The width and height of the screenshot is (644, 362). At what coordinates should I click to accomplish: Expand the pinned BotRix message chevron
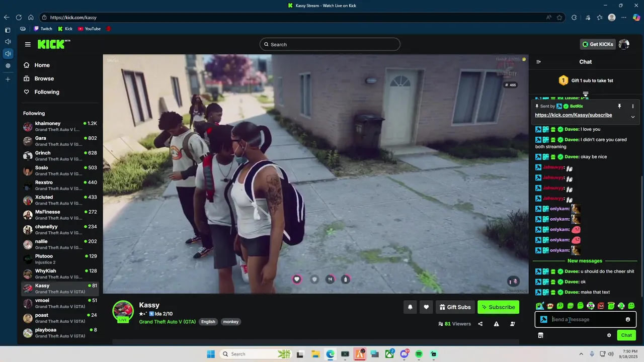click(633, 117)
